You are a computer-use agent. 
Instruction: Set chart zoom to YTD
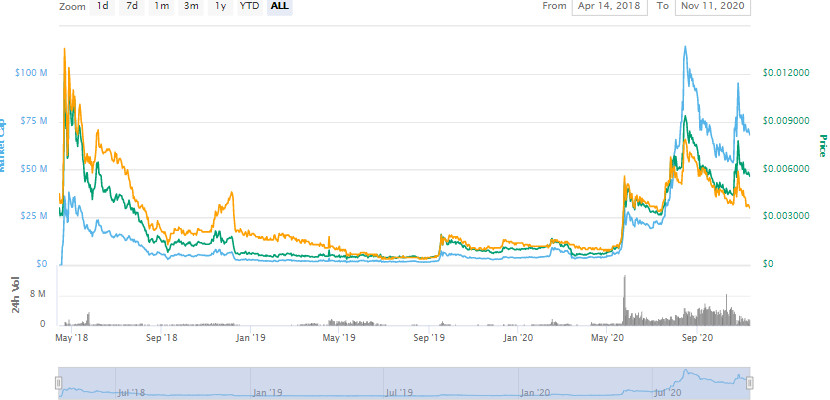[x=250, y=6]
